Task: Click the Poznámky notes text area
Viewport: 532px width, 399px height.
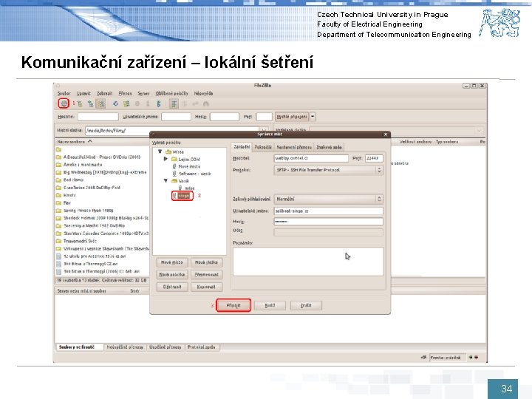Action: point(308,262)
